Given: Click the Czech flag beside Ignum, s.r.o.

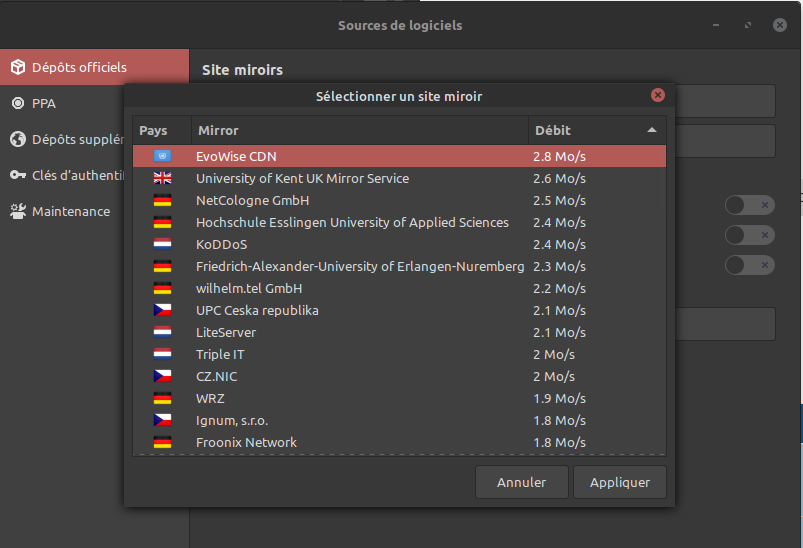Looking at the screenshot, I should [x=162, y=420].
